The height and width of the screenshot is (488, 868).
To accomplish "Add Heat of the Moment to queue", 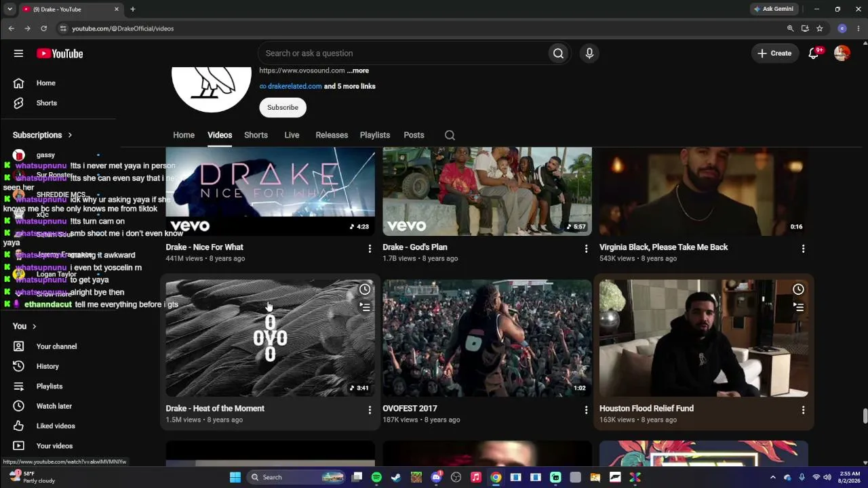I will pos(365,307).
